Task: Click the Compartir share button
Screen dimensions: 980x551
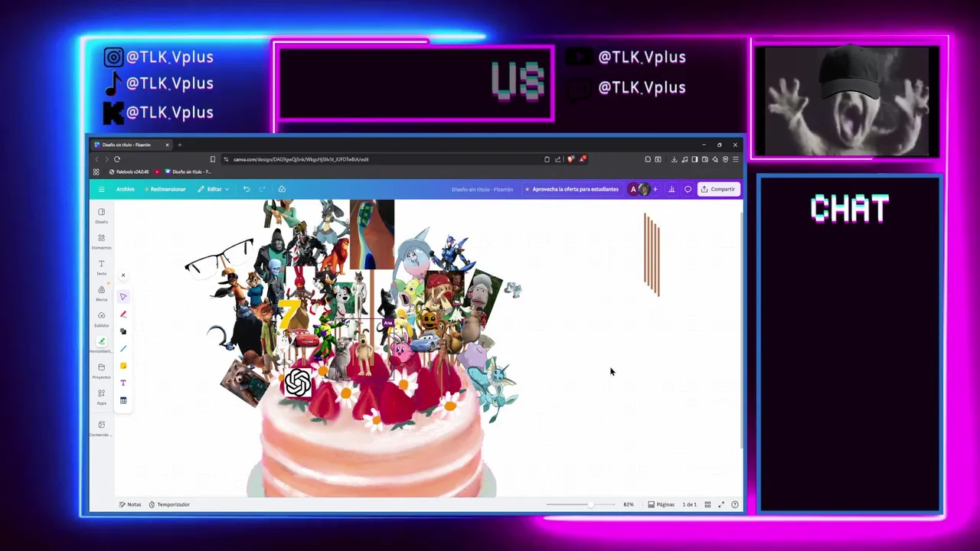Action: [718, 189]
